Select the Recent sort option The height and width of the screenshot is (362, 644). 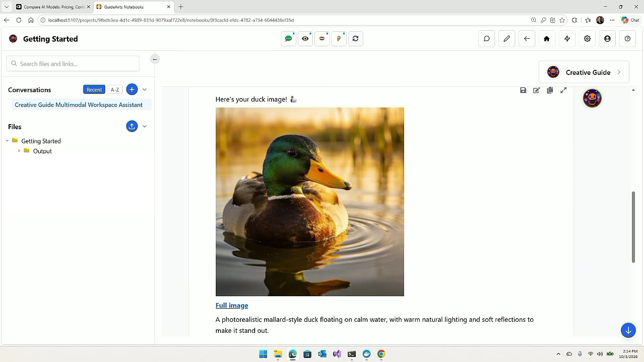[x=94, y=89]
